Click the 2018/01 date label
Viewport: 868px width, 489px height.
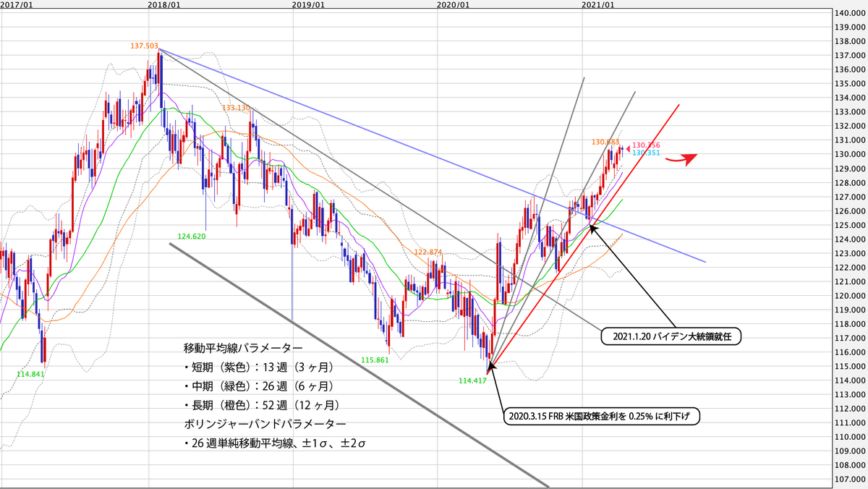[x=163, y=4]
